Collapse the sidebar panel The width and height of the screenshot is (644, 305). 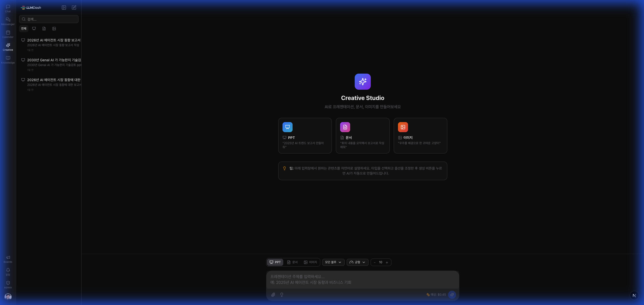64,8
